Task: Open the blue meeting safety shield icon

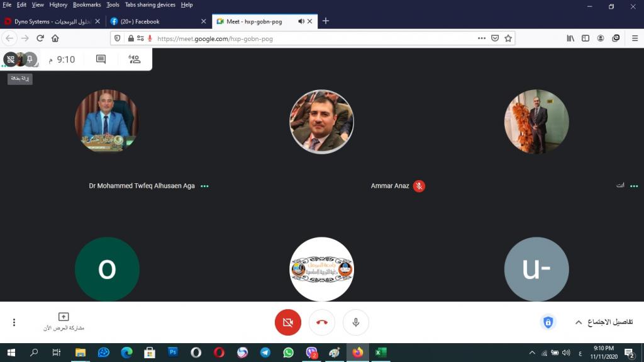Action: point(548,322)
